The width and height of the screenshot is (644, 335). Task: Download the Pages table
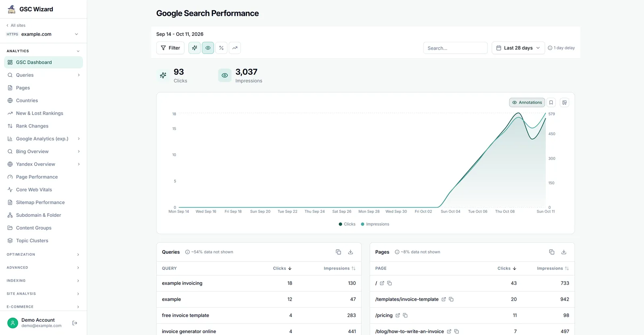(564, 252)
